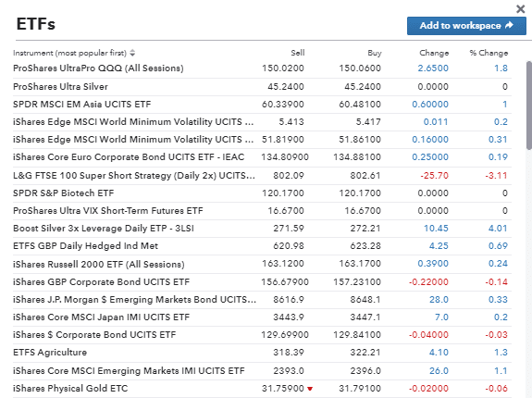The width and height of the screenshot is (532, 398).
Task: Click buy price 2396.0
Action: pos(365,370)
